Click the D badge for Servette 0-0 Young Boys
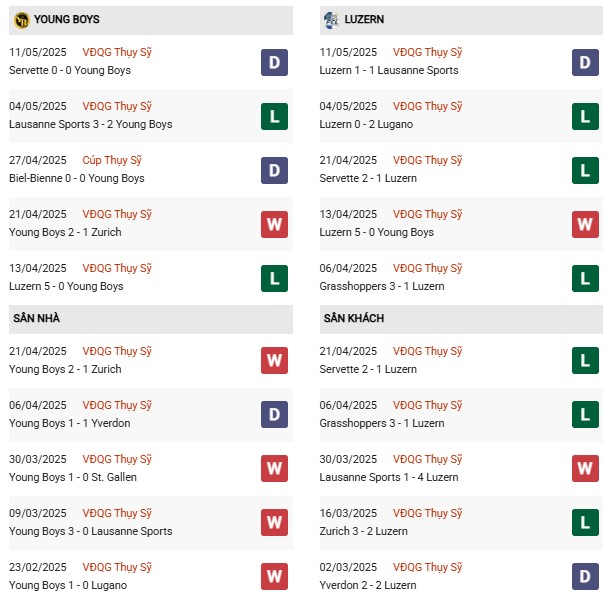Viewport: 604px width, 599px height. (274, 62)
